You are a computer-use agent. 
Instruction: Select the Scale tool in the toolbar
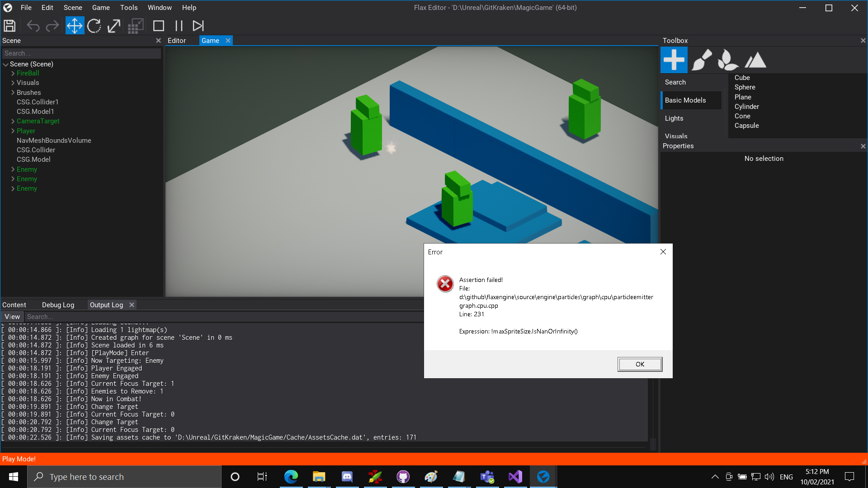pos(113,25)
